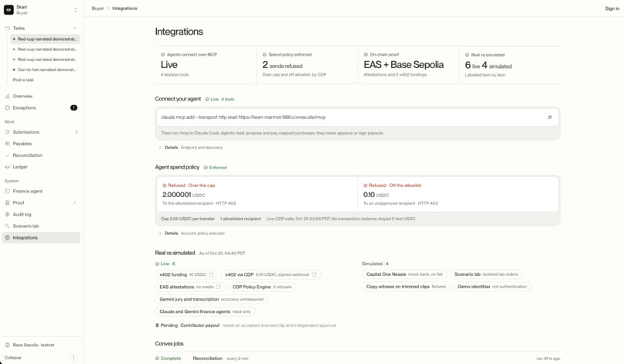Click the Integrations breadcrumb
The image size is (623, 364).
coord(124,9)
